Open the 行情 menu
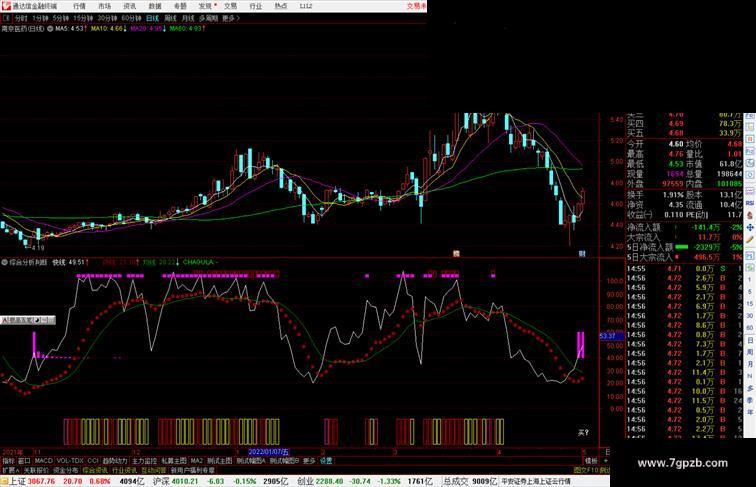Viewport: 756px width, 487px height. pos(79,6)
